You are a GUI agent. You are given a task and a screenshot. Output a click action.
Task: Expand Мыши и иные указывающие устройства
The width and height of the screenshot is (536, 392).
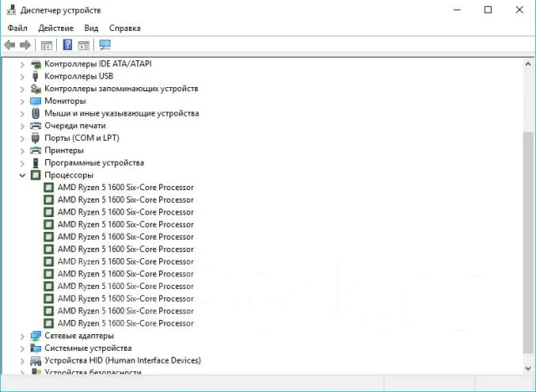[x=23, y=114]
